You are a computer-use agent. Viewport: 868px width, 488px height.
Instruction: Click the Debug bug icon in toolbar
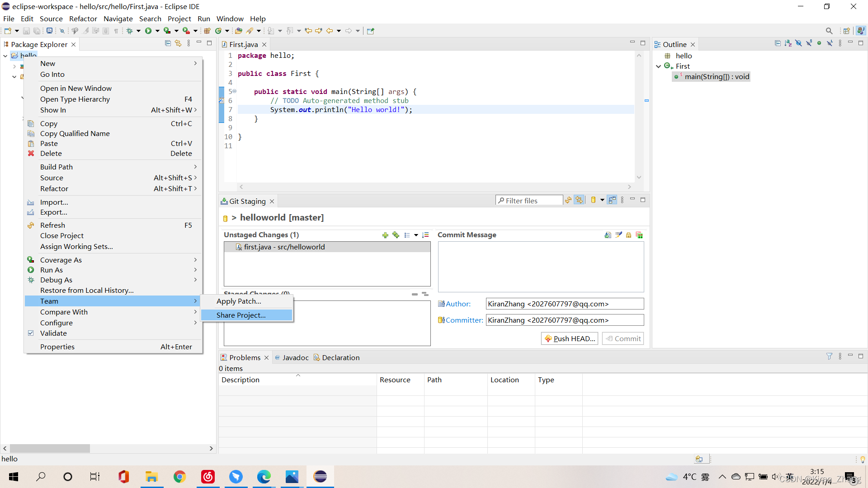130,31
